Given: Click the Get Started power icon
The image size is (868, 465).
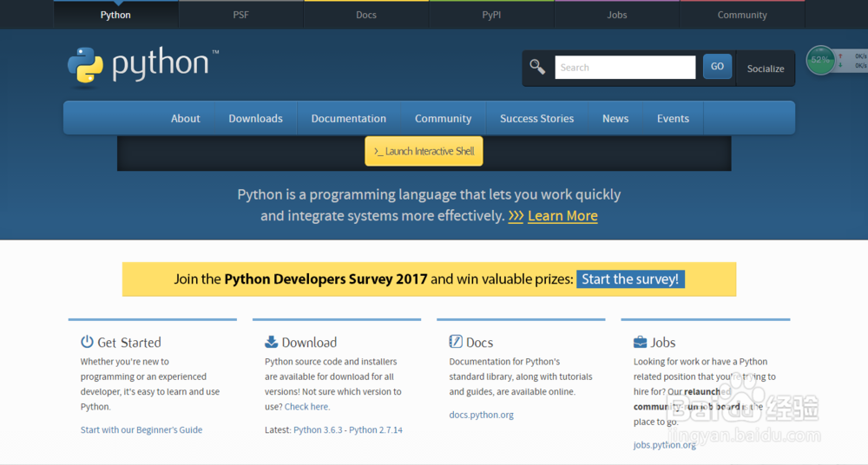Looking at the screenshot, I should tap(87, 342).
